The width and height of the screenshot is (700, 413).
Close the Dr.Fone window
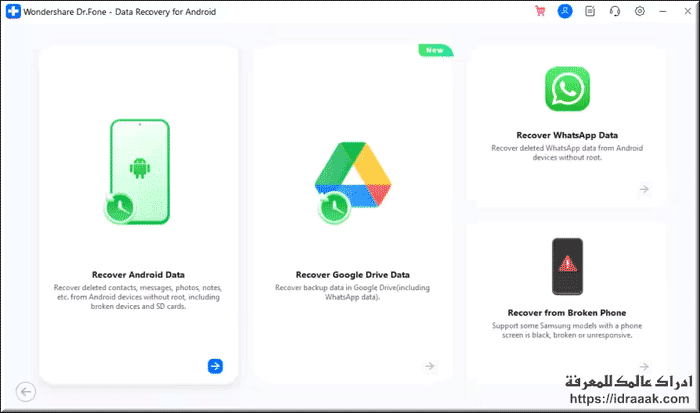688,11
